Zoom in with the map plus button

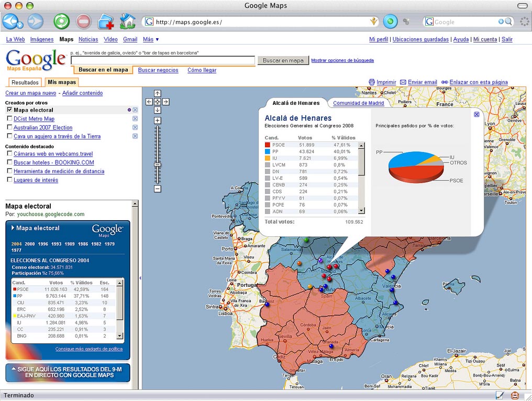click(158, 121)
